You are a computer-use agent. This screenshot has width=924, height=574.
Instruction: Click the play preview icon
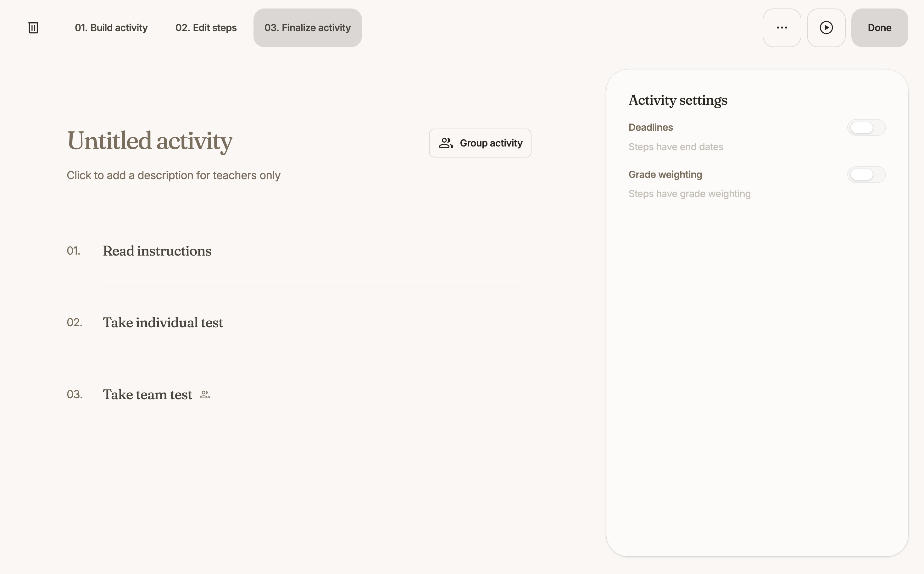826,28
